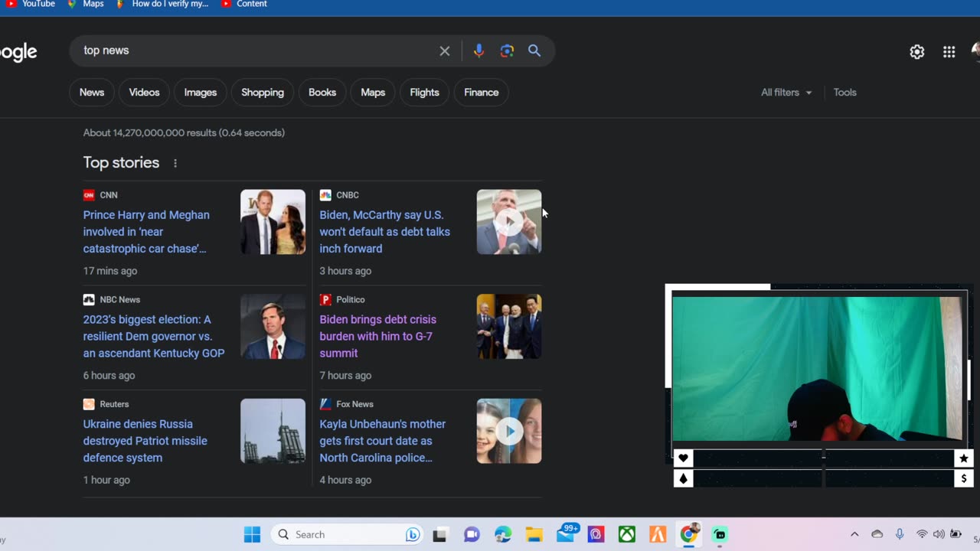Click the star icon on webcam overlay
Viewport: 980px width, 551px height.
(964, 458)
